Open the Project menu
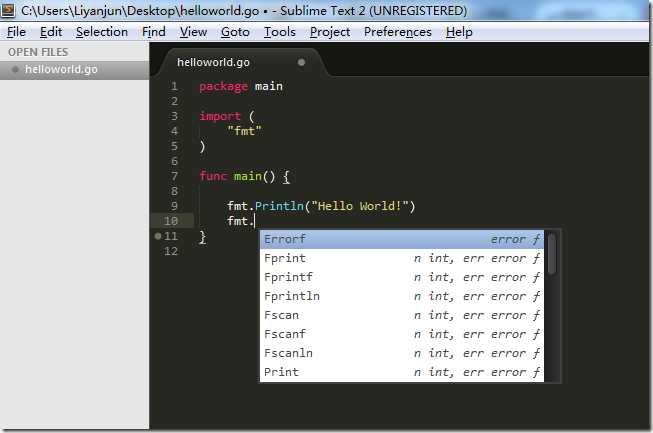 [330, 32]
